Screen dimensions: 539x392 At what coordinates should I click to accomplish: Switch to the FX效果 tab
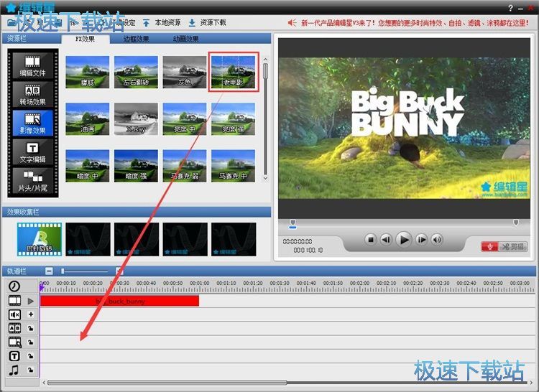point(86,39)
